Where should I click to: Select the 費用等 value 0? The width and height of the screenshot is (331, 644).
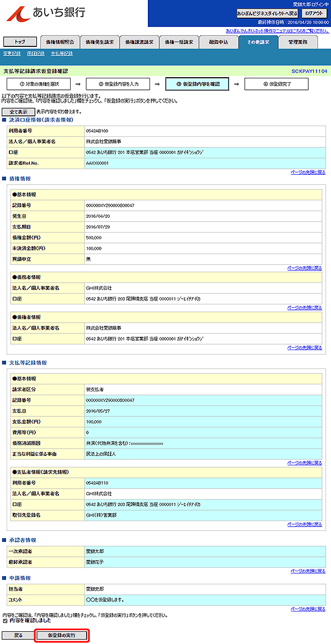coord(87,432)
